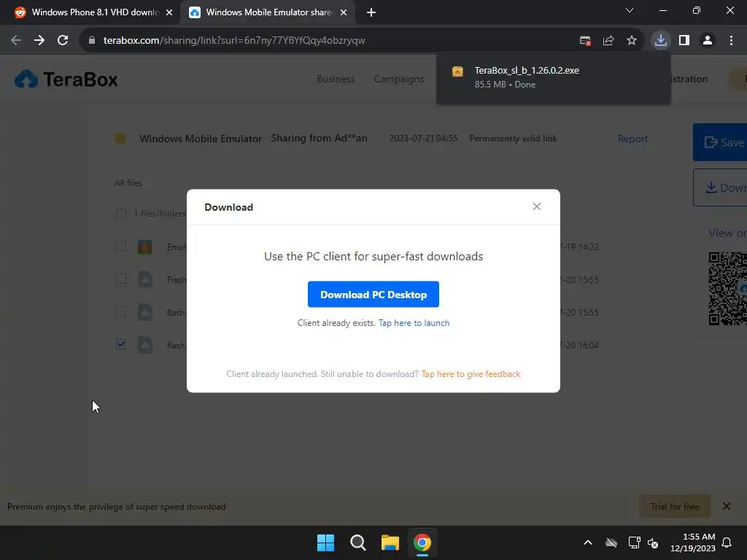Click the Tap here to launch link
The image size is (747, 560).
pos(414,323)
